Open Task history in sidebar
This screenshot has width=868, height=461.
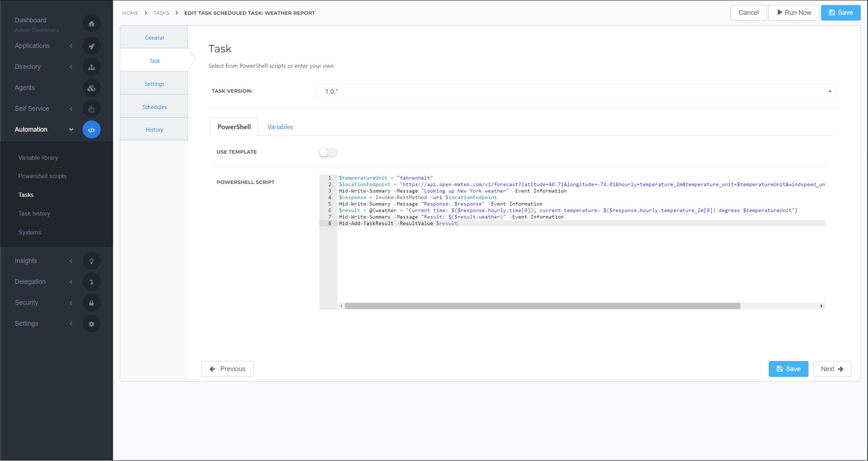(34, 214)
